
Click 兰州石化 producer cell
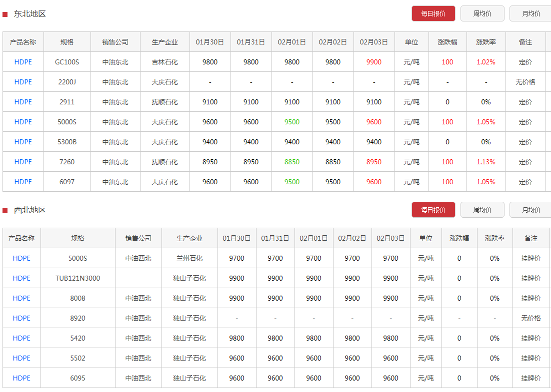tap(189, 258)
